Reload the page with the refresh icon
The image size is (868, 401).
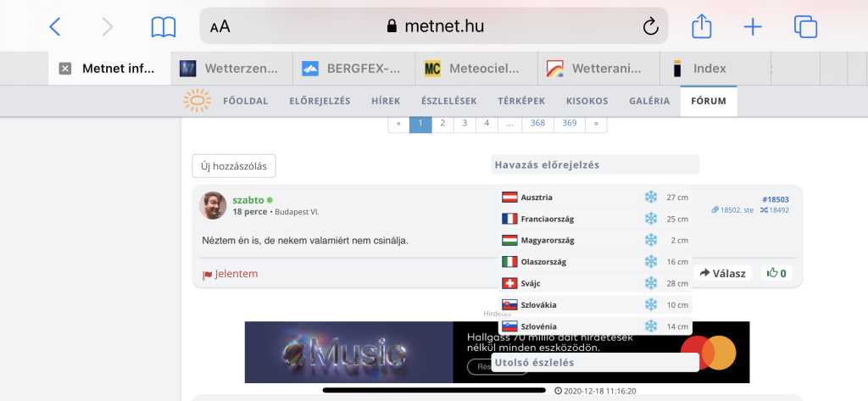650,27
